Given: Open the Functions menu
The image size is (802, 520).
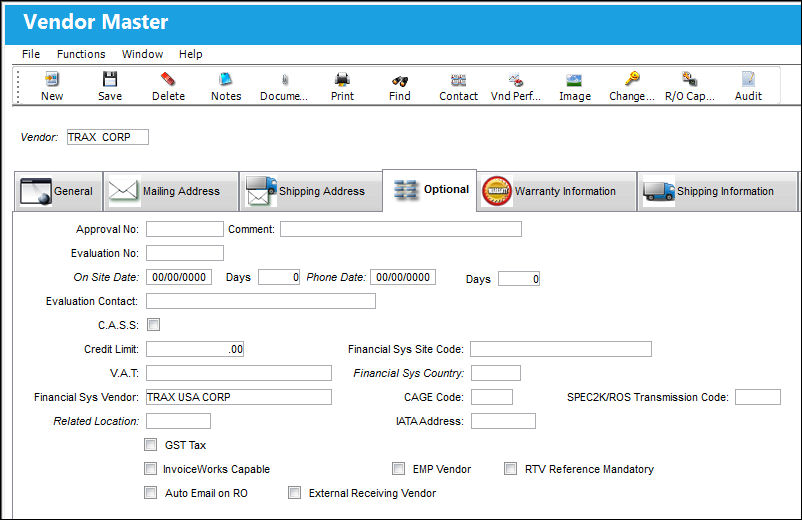Looking at the screenshot, I should (81, 54).
